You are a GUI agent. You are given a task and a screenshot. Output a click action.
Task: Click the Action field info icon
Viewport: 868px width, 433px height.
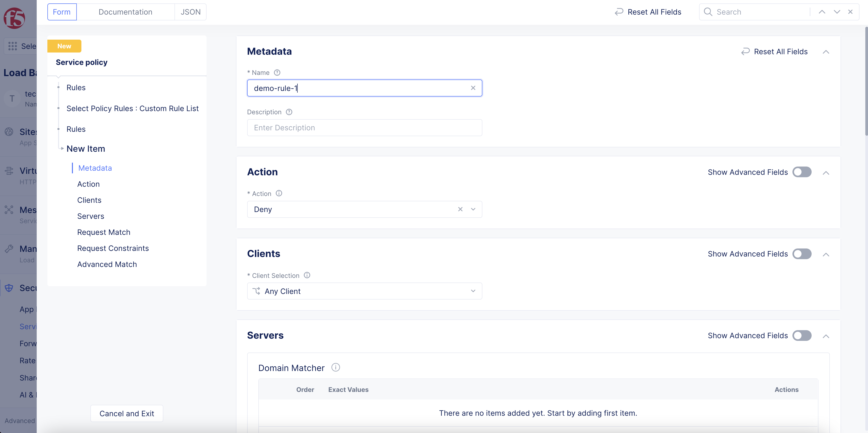[x=279, y=193]
